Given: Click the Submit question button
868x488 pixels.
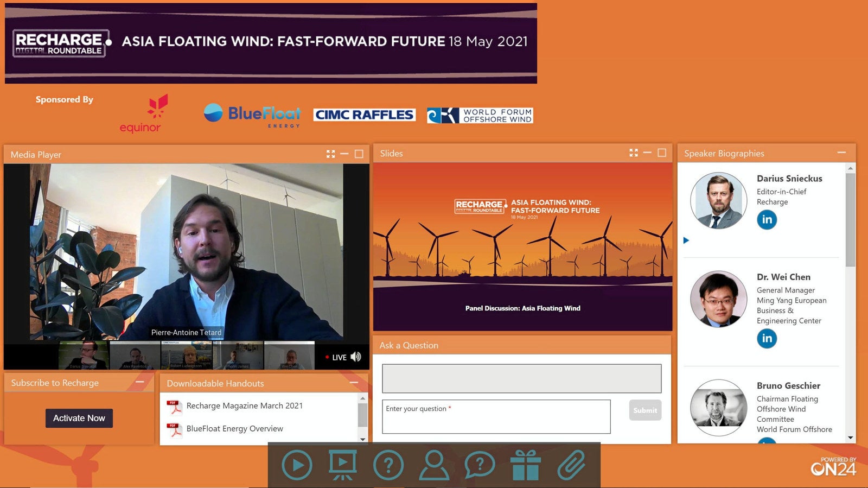Looking at the screenshot, I should tap(645, 410).
